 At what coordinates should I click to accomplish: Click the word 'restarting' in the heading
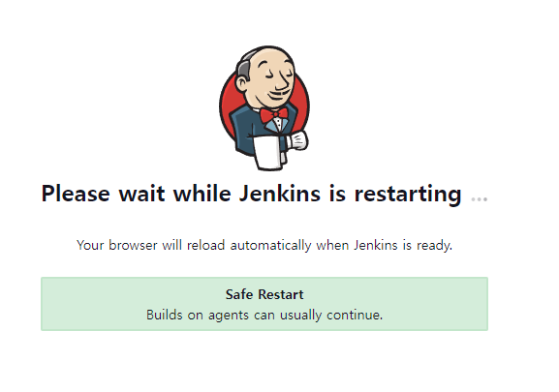click(x=408, y=194)
